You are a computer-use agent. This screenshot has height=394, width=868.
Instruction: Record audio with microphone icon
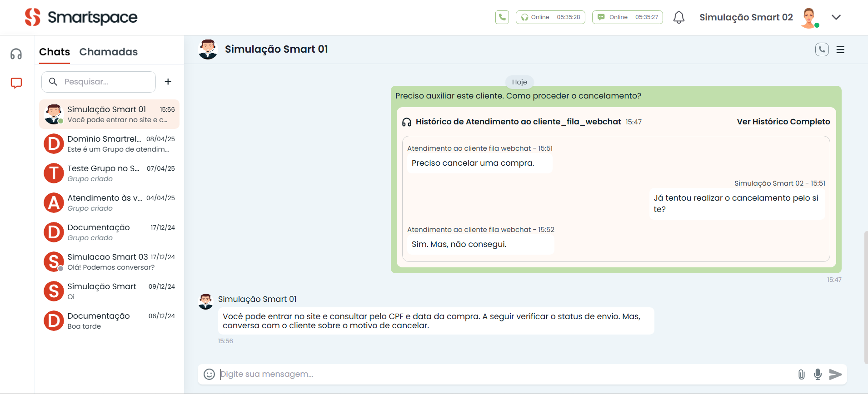click(818, 374)
